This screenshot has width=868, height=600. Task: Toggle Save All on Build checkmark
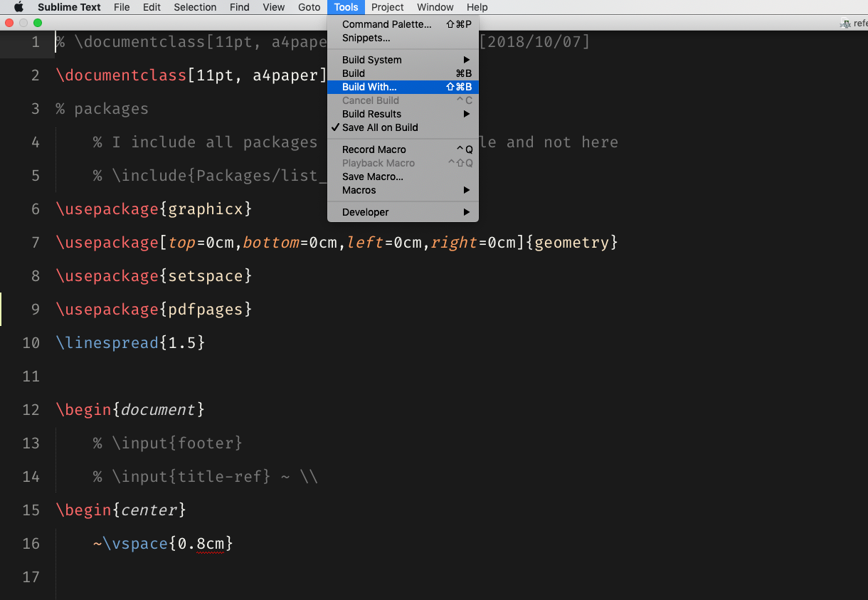pyautogui.click(x=403, y=127)
